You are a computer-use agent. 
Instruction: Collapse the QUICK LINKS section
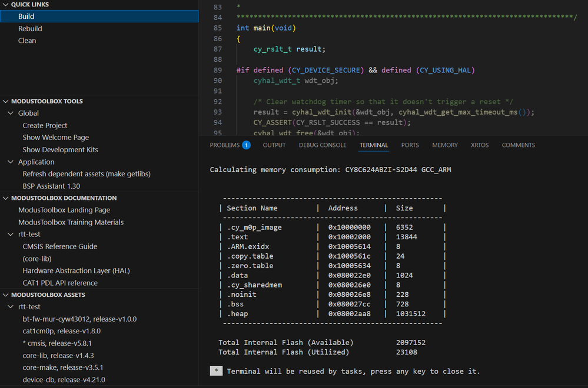5,5
